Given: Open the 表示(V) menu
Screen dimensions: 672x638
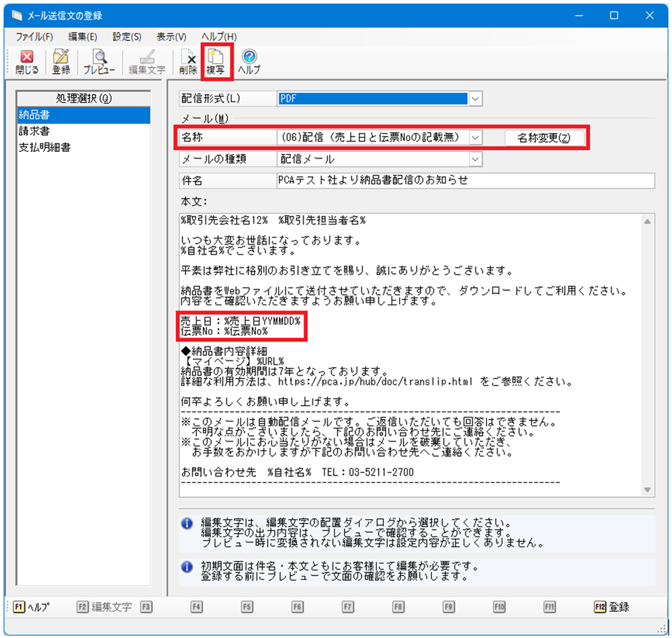Looking at the screenshot, I should [171, 36].
